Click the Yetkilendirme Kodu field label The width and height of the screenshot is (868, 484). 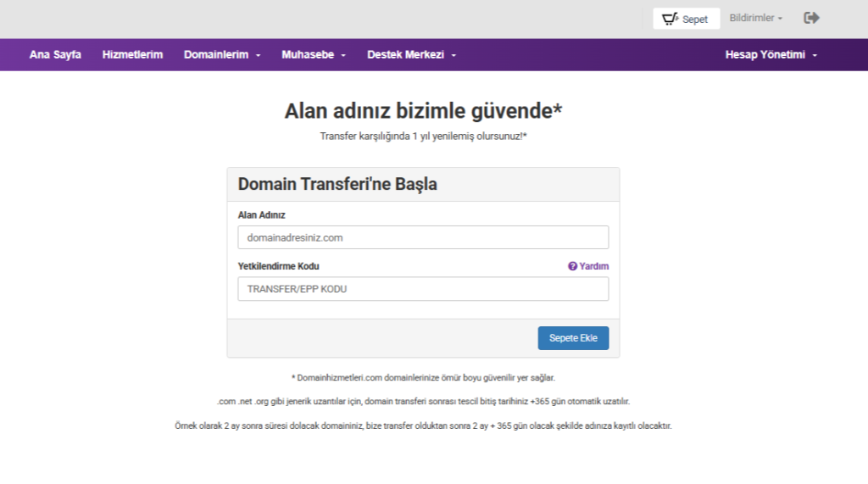[x=278, y=266]
